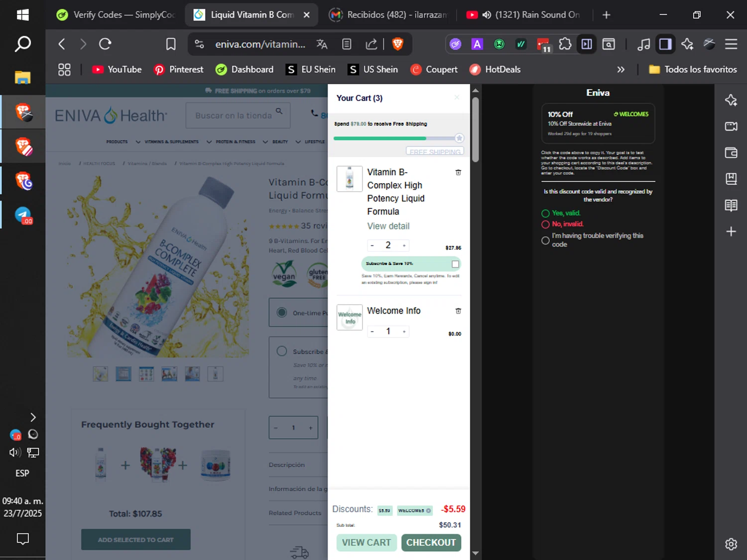Open the site settings icon in address bar
This screenshot has width=747, height=560.
[199, 44]
